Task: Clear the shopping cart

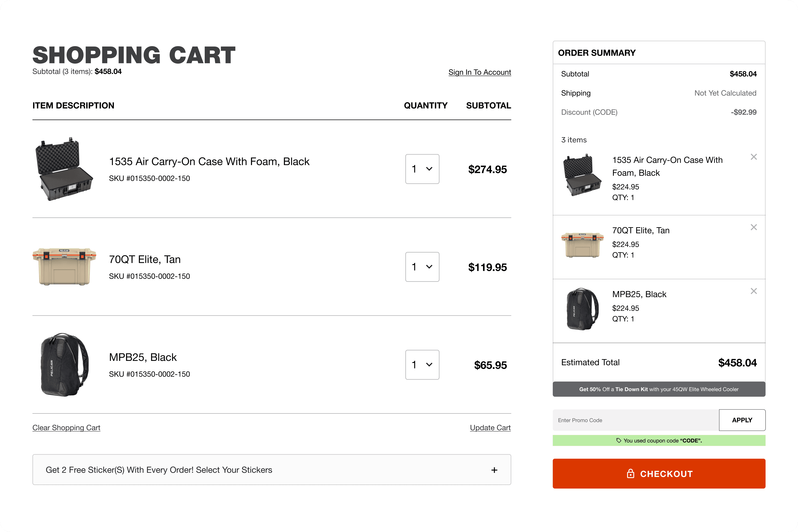Action: (x=66, y=428)
